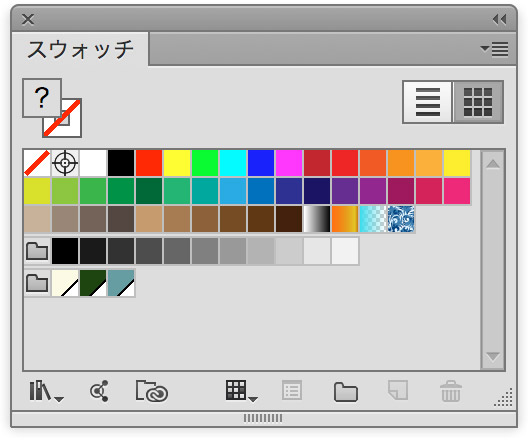
Task: Select the grayscale color group folder
Action: click(x=37, y=251)
